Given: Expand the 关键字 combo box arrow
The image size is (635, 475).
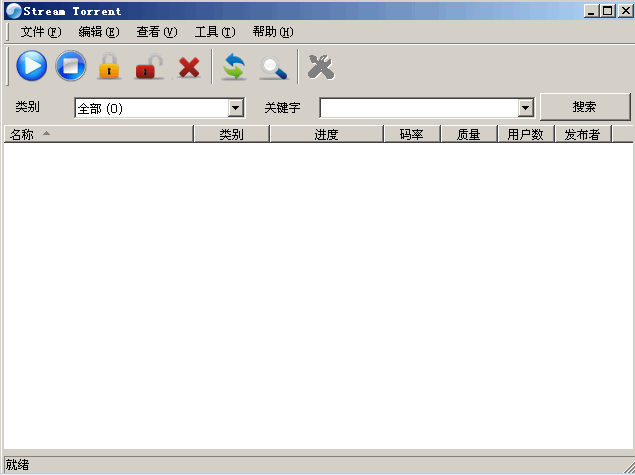Looking at the screenshot, I should pos(525,108).
